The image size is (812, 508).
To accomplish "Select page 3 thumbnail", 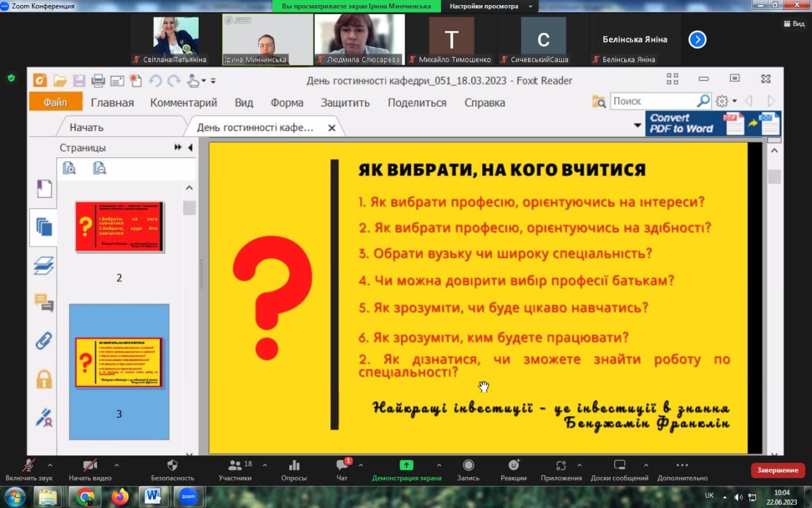I will pyautogui.click(x=119, y=363).
